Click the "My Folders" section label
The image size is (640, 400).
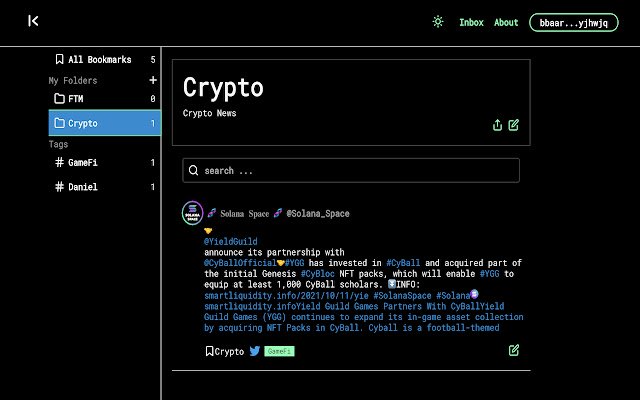coord(73,80)
